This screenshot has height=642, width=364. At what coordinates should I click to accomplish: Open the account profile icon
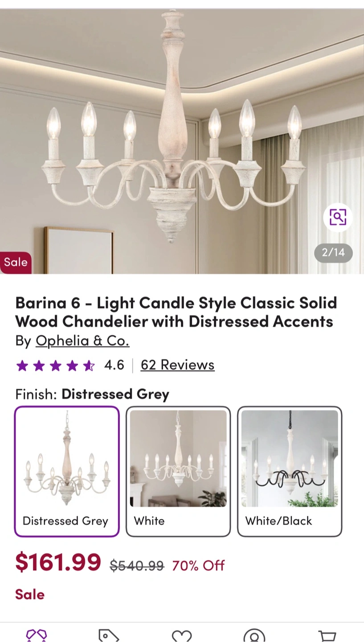pyautogui.click(x=254, y=635)
